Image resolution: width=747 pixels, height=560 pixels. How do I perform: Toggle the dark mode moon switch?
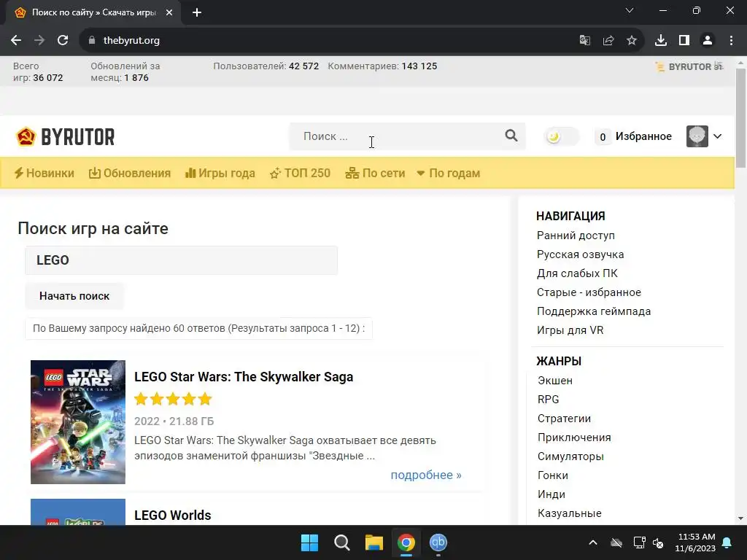561,136
